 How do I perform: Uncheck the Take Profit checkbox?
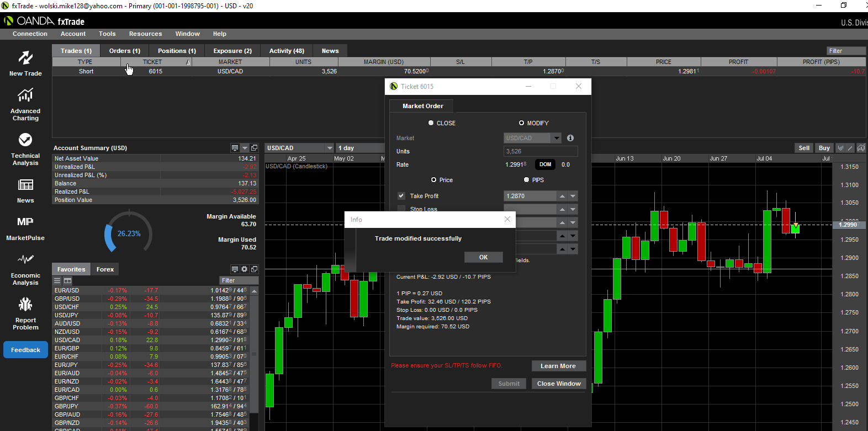[x=401, y=196]
